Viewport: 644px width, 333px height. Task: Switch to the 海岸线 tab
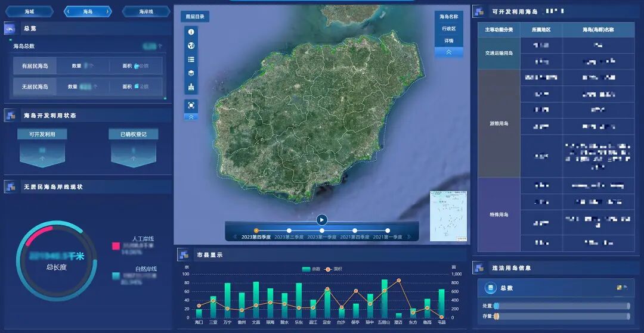point(146,11)
